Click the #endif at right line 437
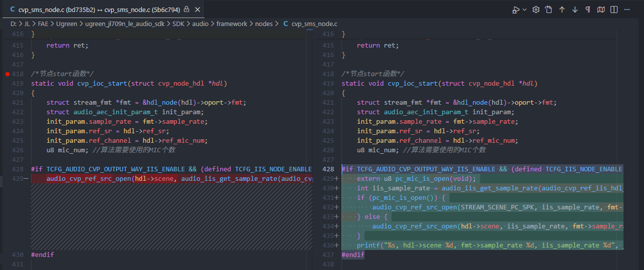The image size is (644, 270). point(353,255)
